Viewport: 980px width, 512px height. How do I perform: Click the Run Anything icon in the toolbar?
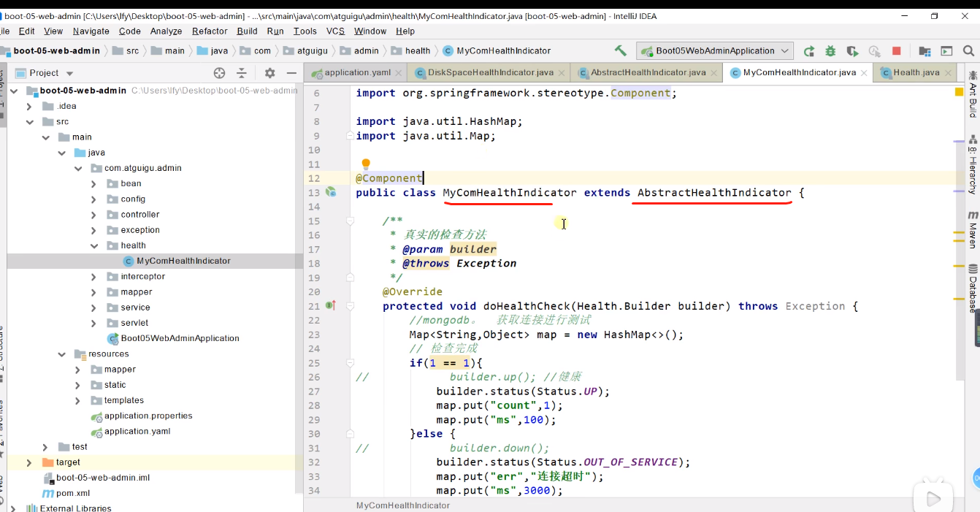(946, 51)
